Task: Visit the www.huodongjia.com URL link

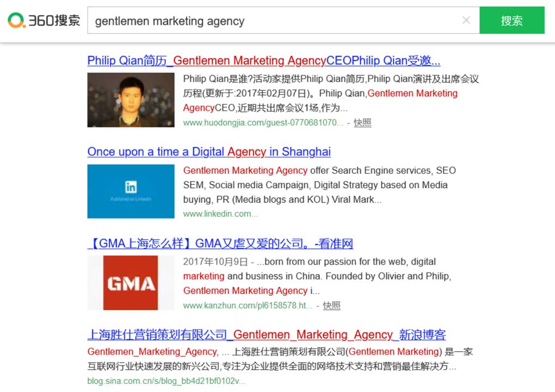Action: coord(263,123)
